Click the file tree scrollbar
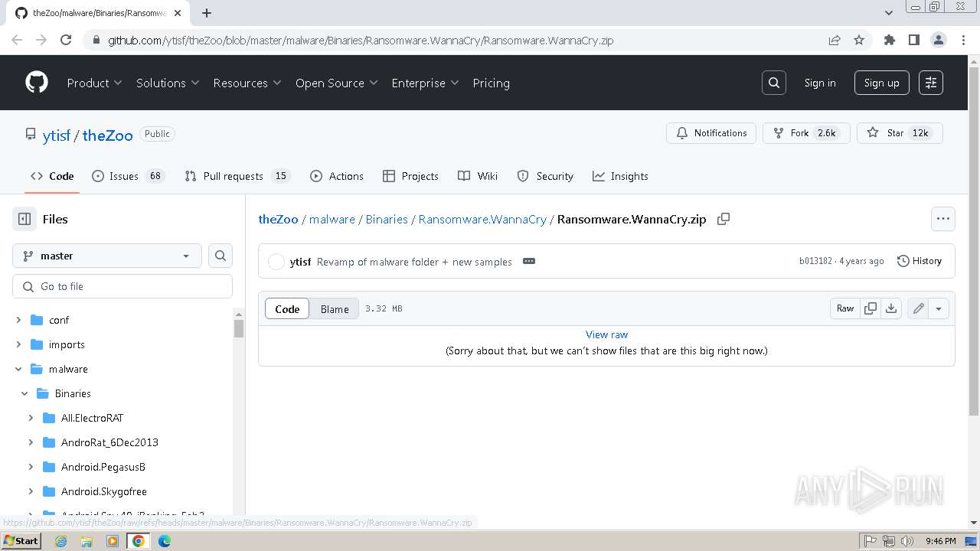Viewport: 980px width, 551px height. point(239,329)
